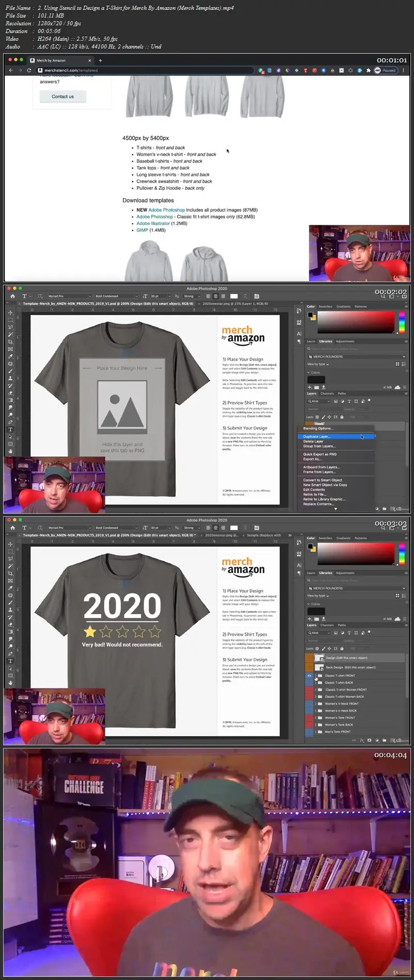Click library upload icon in the 00:02:02 frame
Screen dimensions: 414x980
point(324,387)
